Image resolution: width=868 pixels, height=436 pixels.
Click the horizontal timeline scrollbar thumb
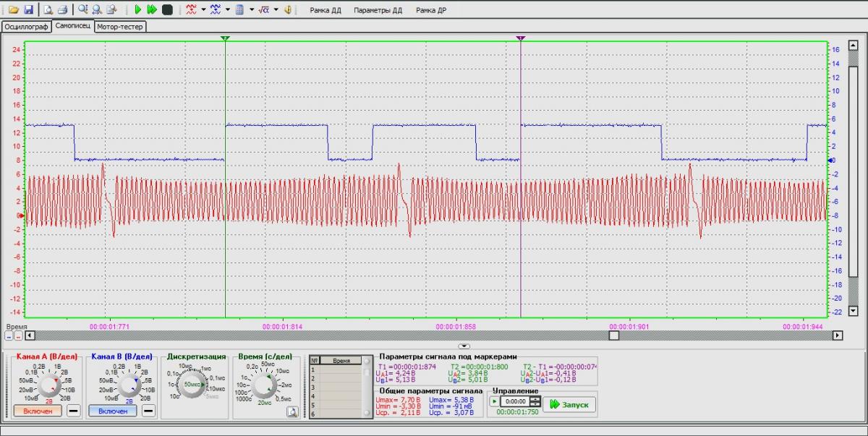click(x=613, y=335)
